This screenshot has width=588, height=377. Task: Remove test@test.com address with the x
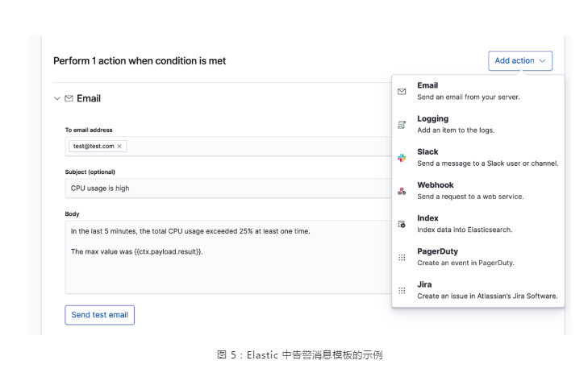(x=119, y=147)
